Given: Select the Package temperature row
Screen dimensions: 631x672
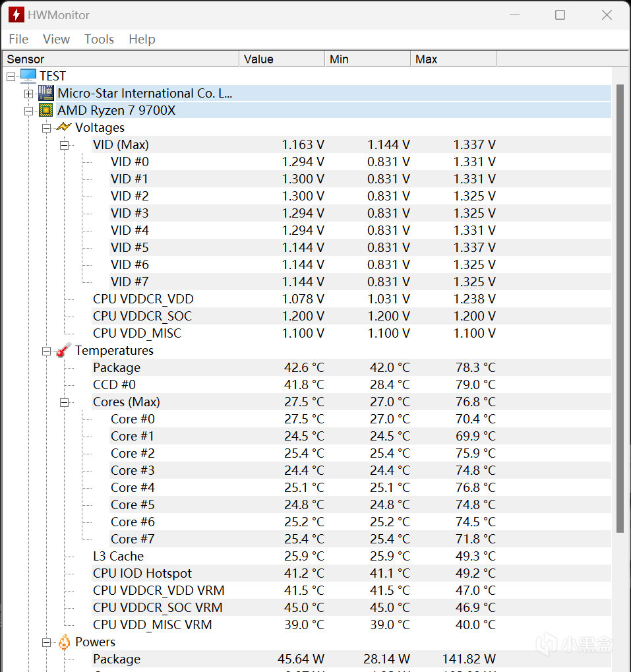Looking at the screenshot, I should (x=351, y=367).
